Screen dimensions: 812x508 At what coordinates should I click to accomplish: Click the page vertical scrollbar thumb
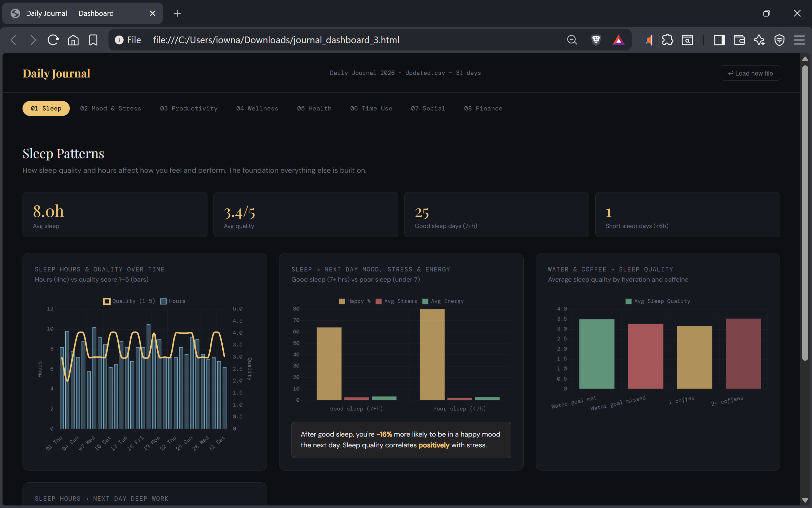[805, 212]
